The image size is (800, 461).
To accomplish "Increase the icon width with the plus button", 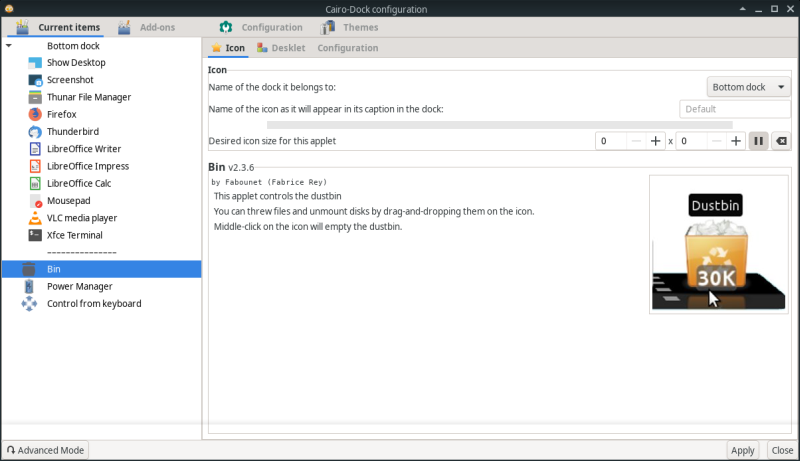I will [x=656, y=141].
